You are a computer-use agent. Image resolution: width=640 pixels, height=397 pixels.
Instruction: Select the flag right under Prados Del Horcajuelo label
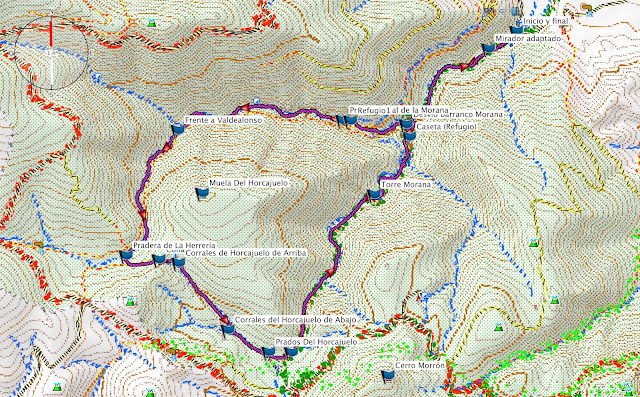291,352
